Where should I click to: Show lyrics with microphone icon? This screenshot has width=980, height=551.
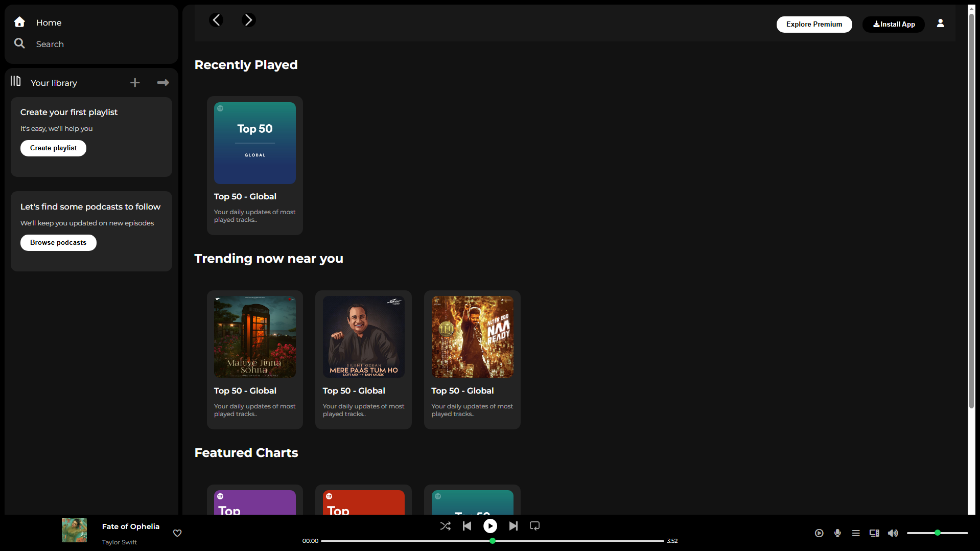tap(837, 533)
